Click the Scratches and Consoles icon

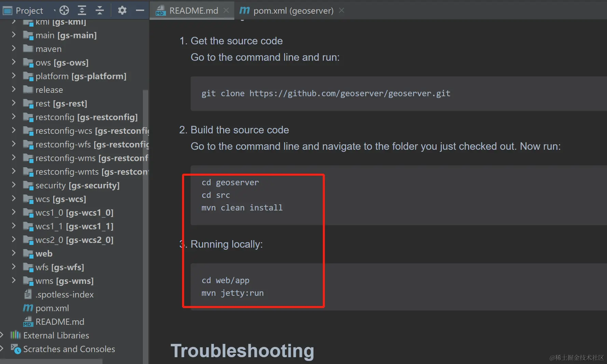tap(16, 349)
